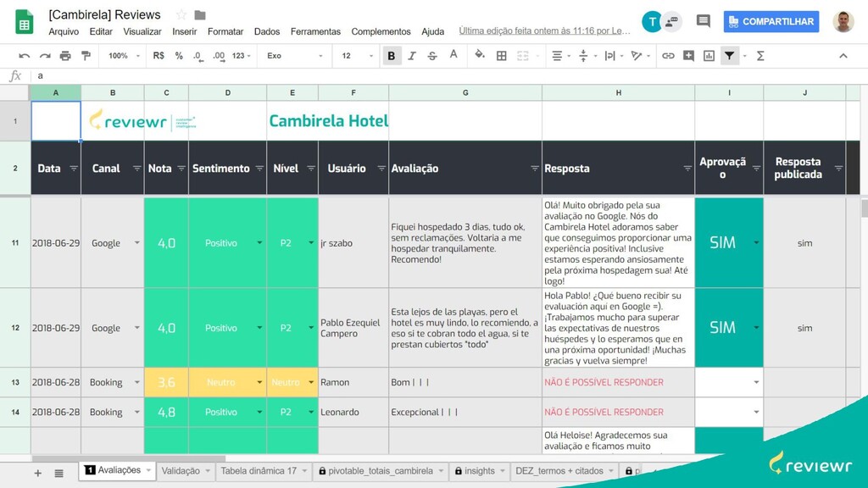Open the functions sigma menu
The height and width of the screenshot is (488, 868).
tap(760, 56)
